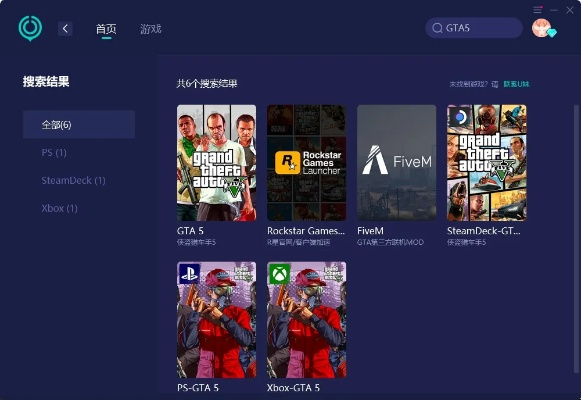Filter results by SteamDeck (1)
This screenshot has width=581, height=400.
(73, 180)
